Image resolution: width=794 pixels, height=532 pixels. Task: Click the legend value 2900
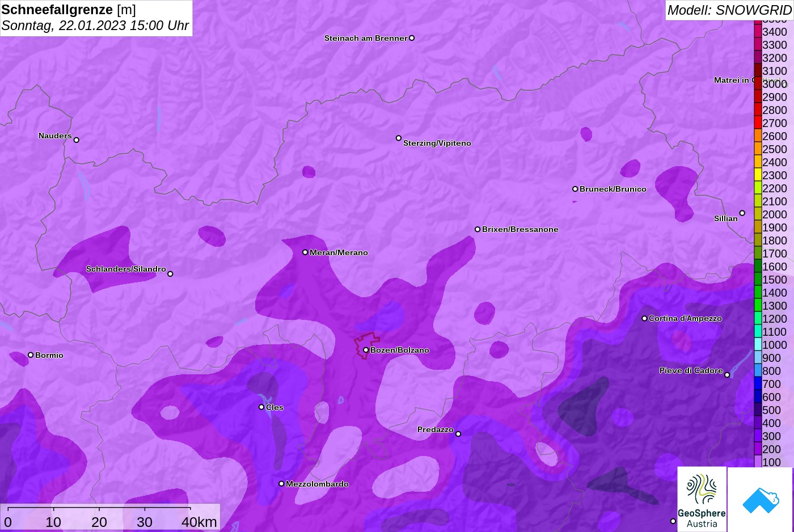775,97
